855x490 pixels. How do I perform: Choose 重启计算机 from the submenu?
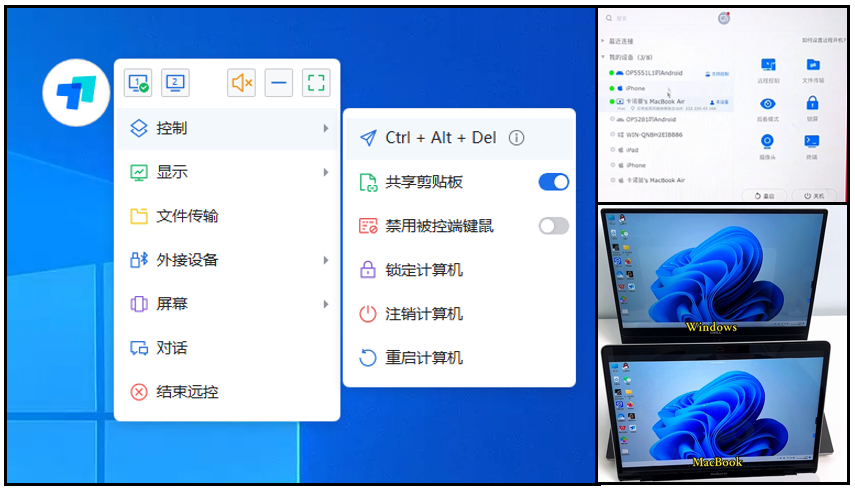[x=424, y=358]
